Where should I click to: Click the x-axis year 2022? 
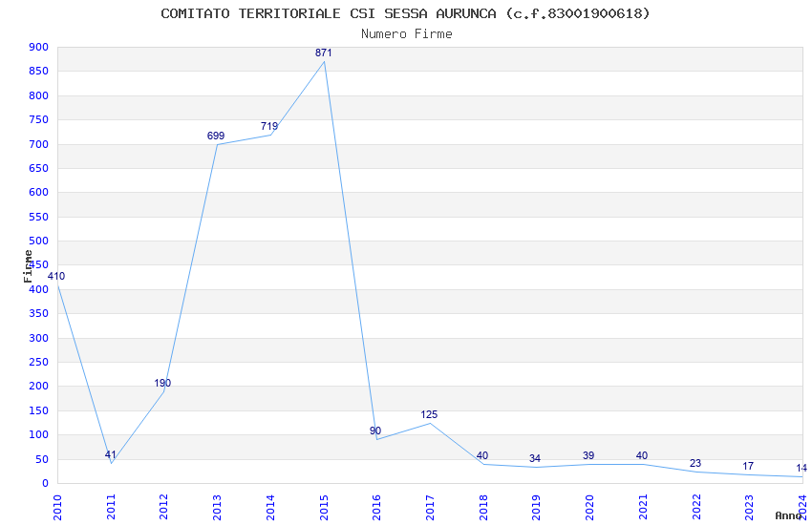pyautogui.click(x=696, y=507)
